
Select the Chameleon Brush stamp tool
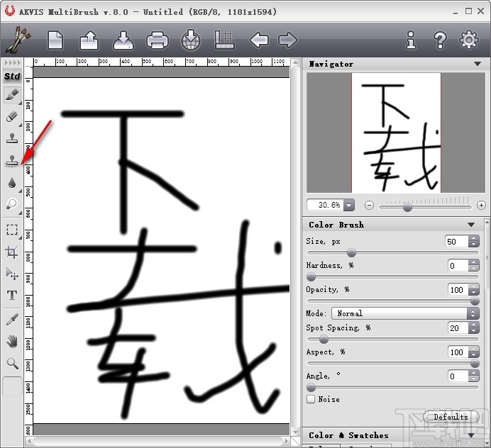(x=13, y=161)
